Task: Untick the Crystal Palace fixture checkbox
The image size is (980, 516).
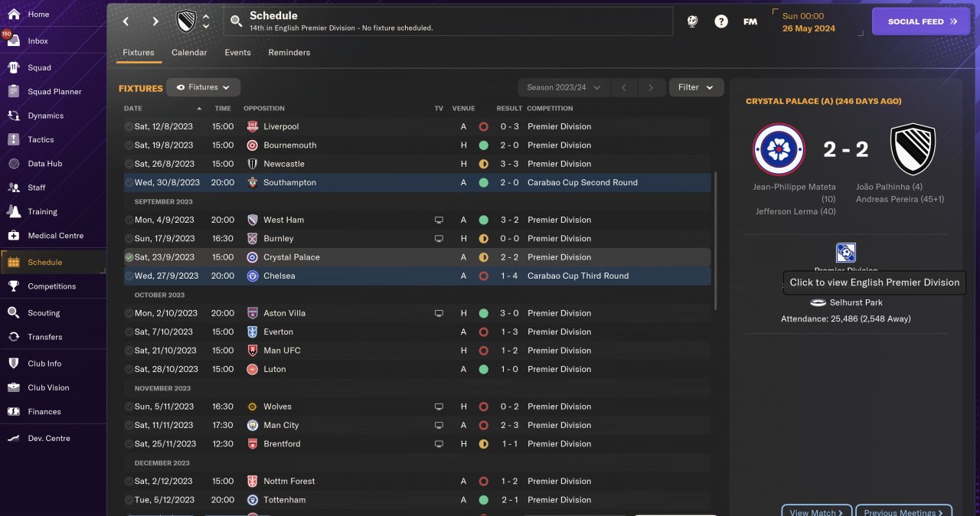Action: coord(129,257)
